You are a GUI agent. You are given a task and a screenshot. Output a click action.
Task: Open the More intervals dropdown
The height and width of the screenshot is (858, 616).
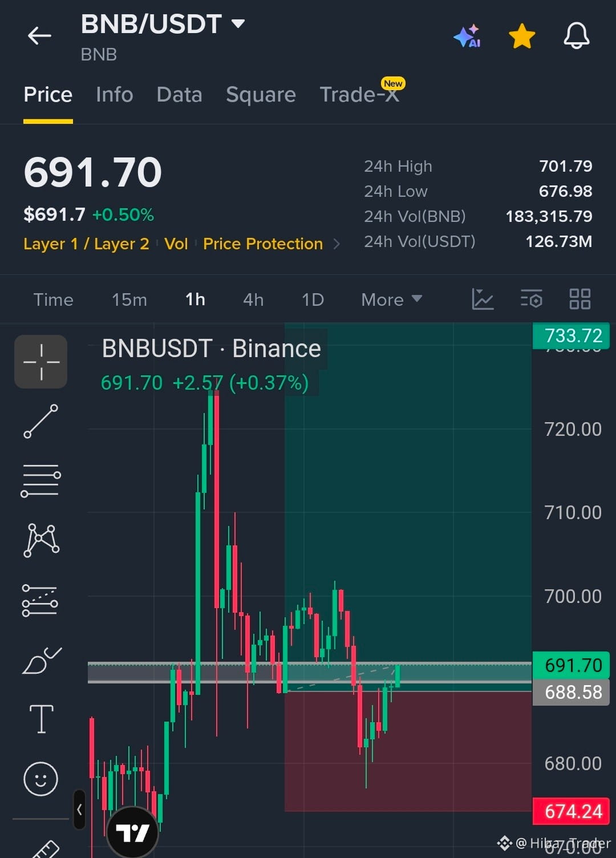click(x=391, y=300)
